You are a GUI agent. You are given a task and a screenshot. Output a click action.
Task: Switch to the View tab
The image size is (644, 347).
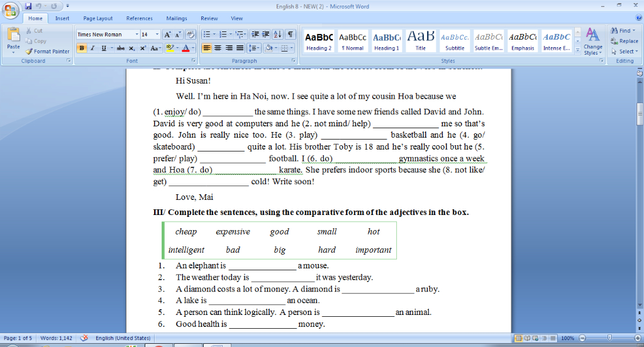pos(236,18)
